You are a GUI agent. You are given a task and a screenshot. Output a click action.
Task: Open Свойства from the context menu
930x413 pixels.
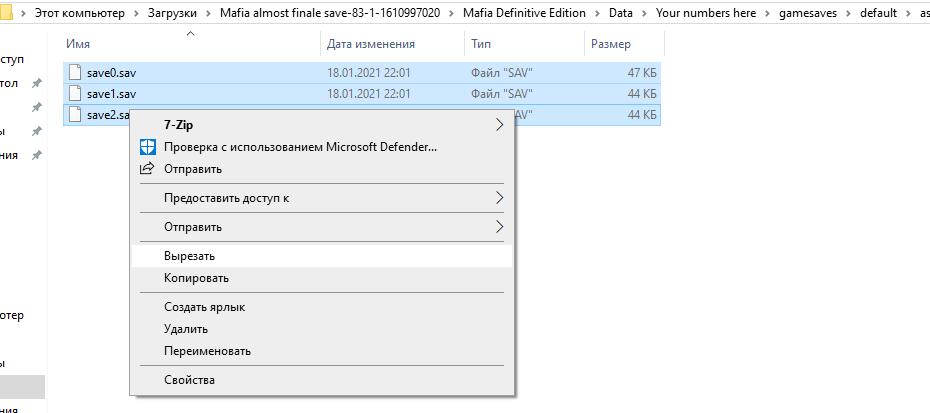point(189,380)
